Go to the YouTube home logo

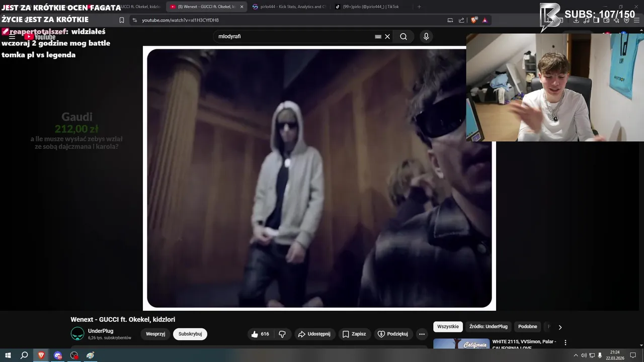click(40, 37)
